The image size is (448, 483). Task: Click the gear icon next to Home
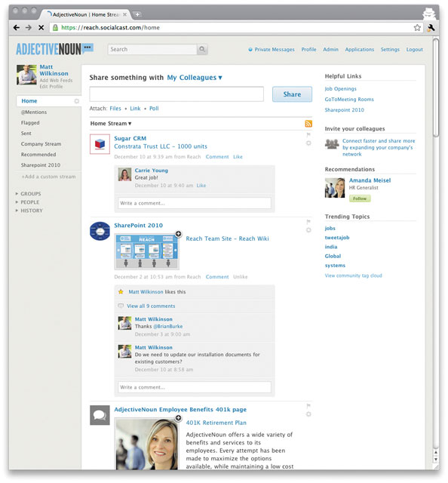[x=76, y=101]
